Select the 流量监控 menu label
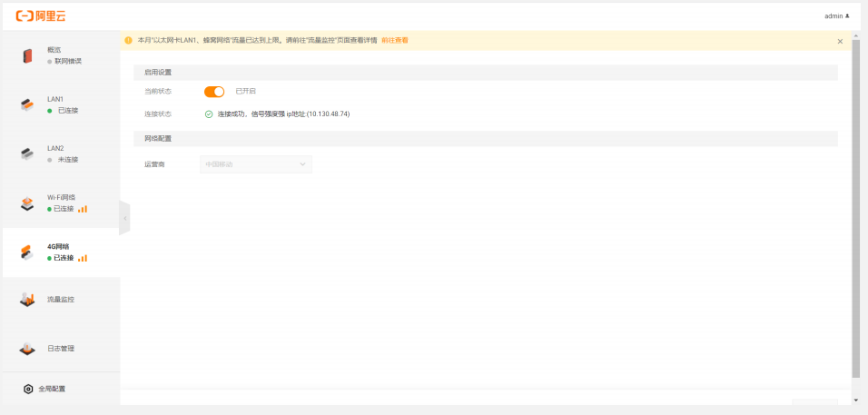868x415 pixels. pyautogui.click(x=61, y=300)
